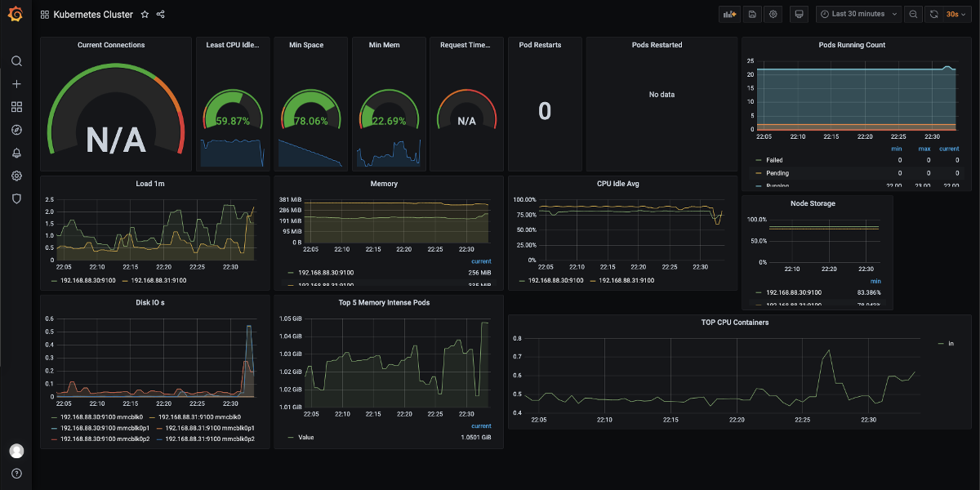Click the Add panel icon in toolbar
The image size is (980, 490).
728,14
